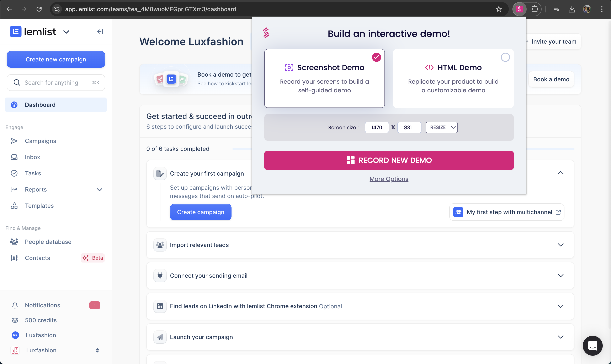Open the browser extensions puzzle icon
Image resolution: width=611 pixels, height=364 pixels.
tap(534, 9)
